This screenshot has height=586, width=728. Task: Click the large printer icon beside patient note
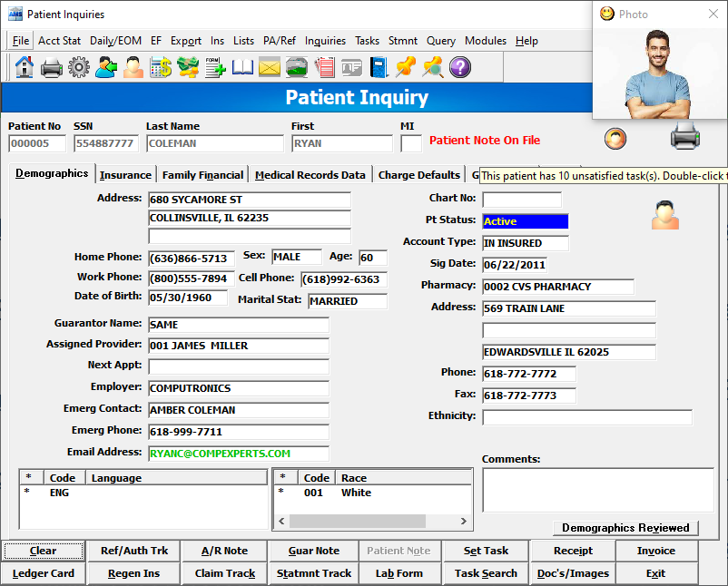tap(684, 136)
